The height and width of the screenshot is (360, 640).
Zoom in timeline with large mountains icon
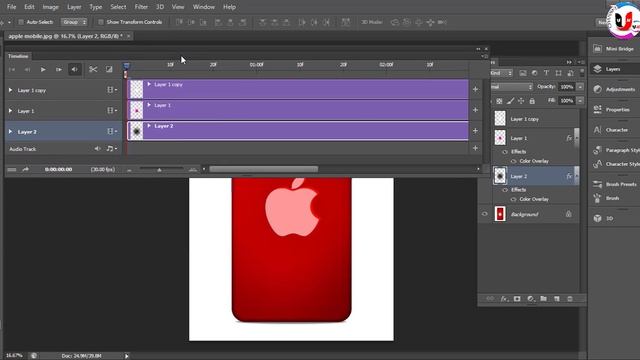tap(193, 169)
